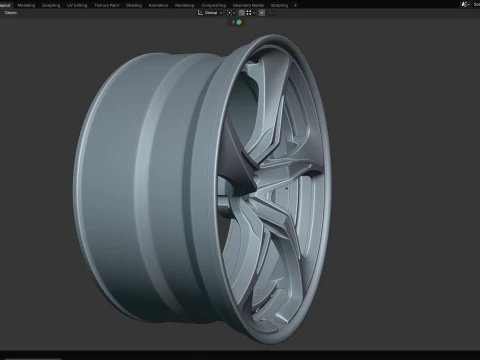The height and width of the screenshot is (360, 480).
Task: Open the Object menu in viewport header
Action: pyautogui.click(x=11, y=13)
